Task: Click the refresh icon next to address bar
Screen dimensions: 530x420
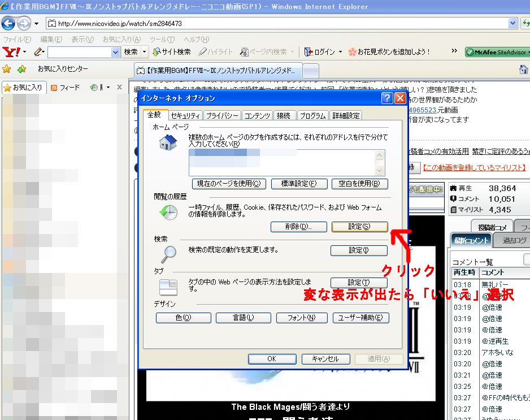Action: (525, 23)
